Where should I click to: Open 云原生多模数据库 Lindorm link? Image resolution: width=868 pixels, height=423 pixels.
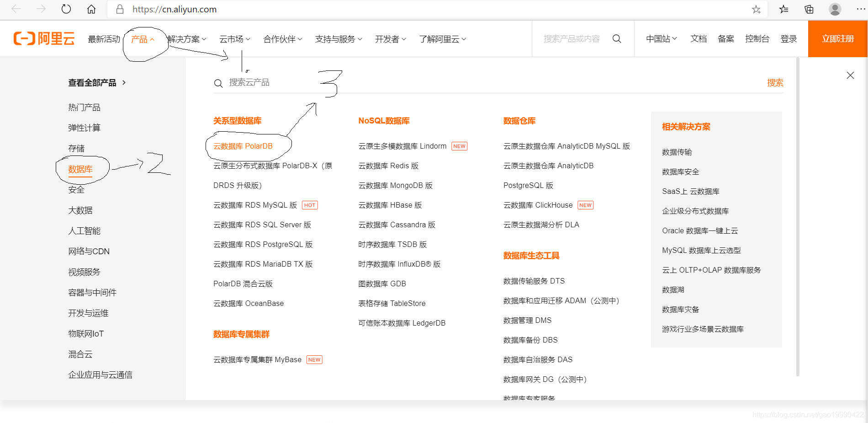(x=402, y=146)
